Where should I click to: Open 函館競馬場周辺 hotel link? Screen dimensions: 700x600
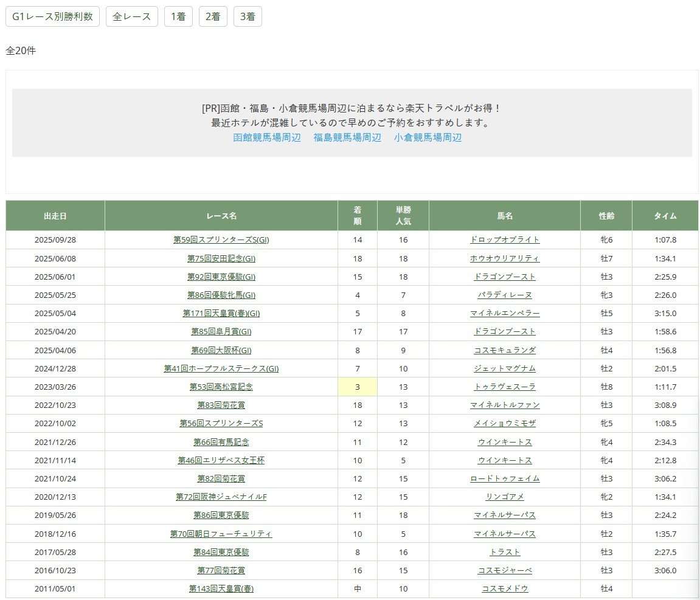267,137
